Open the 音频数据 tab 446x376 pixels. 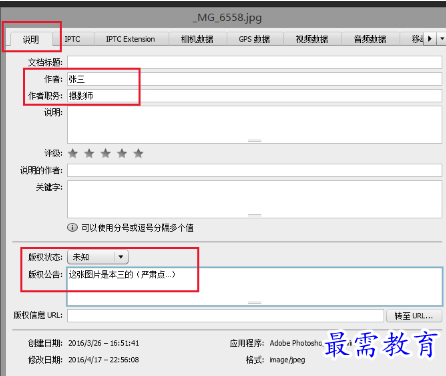370,39
